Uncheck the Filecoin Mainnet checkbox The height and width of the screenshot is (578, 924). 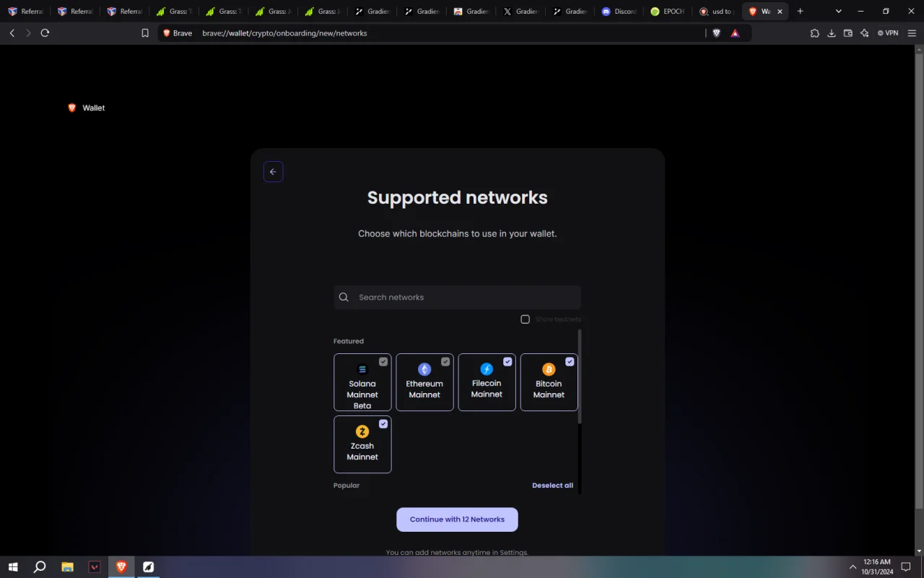coord(507,362)
